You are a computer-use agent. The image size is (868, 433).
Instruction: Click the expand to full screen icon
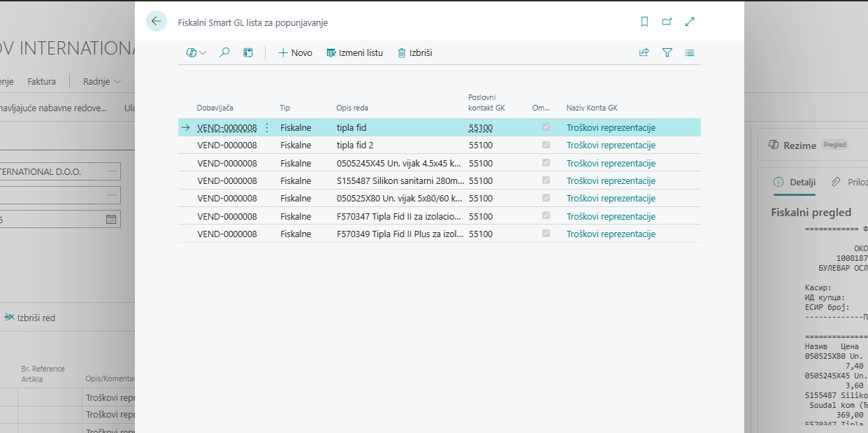(690, 22)
